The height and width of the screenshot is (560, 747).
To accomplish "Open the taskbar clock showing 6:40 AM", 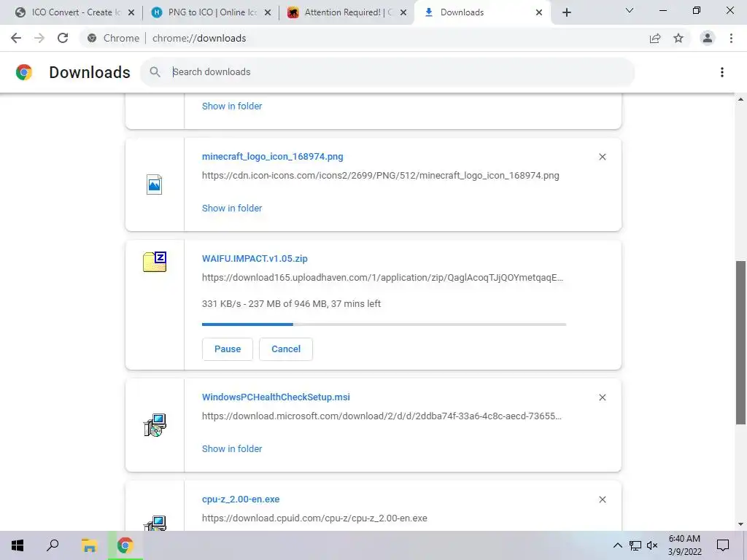I will [684, 545].
